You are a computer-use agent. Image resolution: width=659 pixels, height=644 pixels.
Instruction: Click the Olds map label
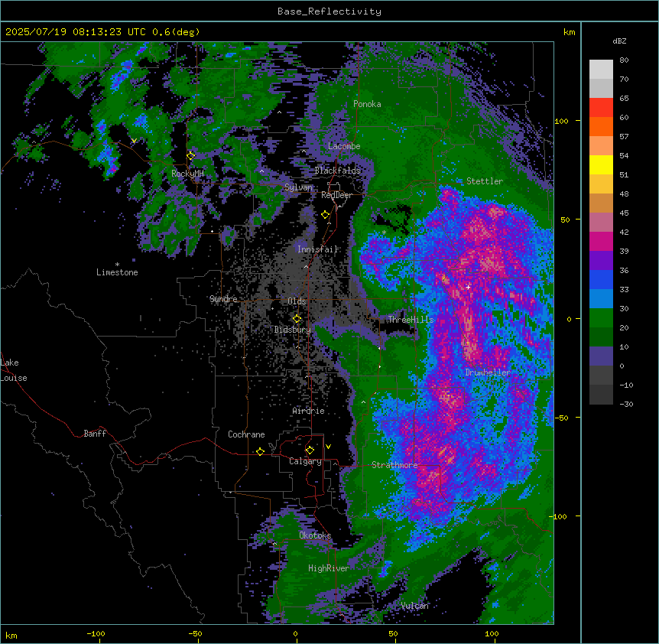pyautogui.click(x=297, y=301)
